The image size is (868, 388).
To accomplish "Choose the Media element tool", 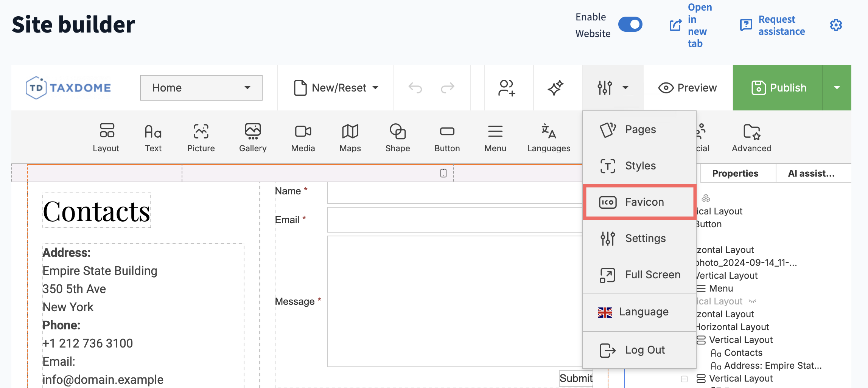I will coord(303,138).
